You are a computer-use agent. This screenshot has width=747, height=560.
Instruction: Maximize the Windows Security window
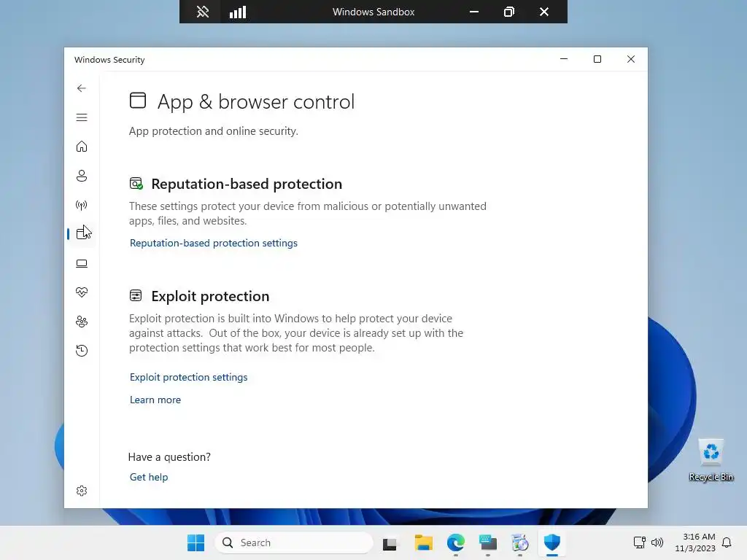597,59
